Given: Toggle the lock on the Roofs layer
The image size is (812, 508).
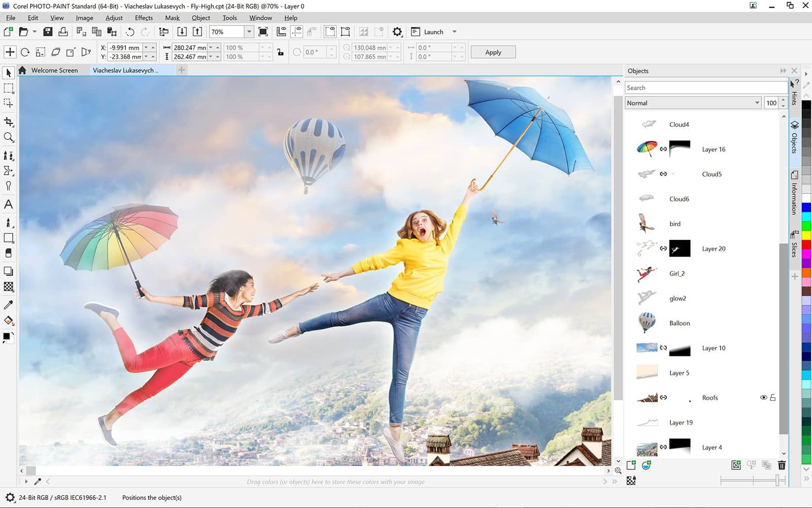Looking at the screenshot, I should tap(773, 397).
